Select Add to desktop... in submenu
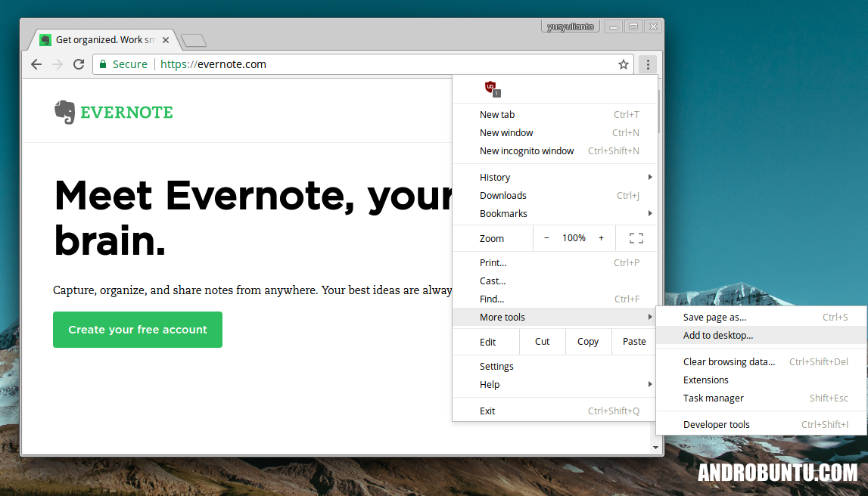Screen dimensions: 868x496 (x=718, y=336)
